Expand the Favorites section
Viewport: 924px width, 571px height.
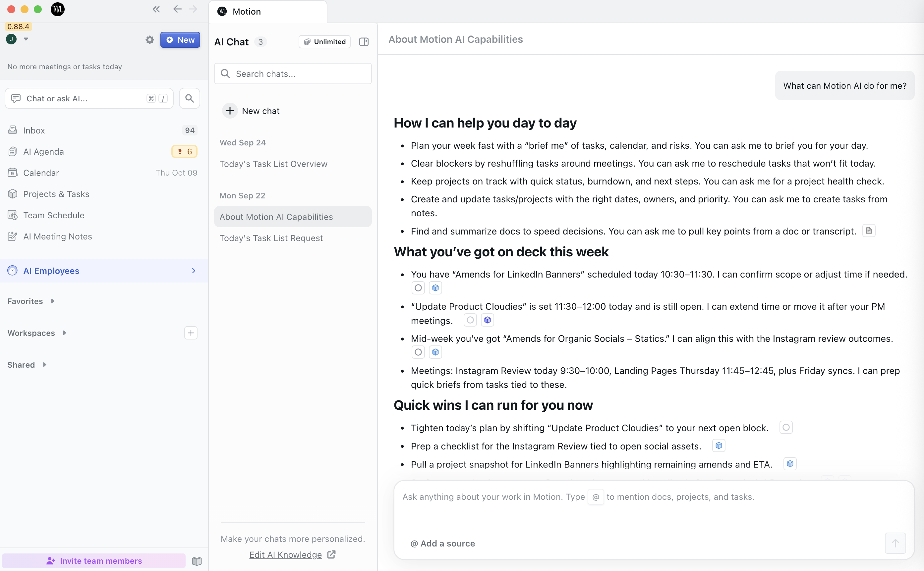click(x=52, y=301)
